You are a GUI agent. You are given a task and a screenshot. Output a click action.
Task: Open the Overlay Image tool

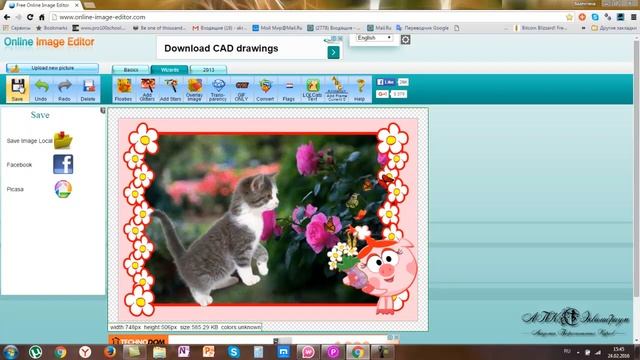195,89
